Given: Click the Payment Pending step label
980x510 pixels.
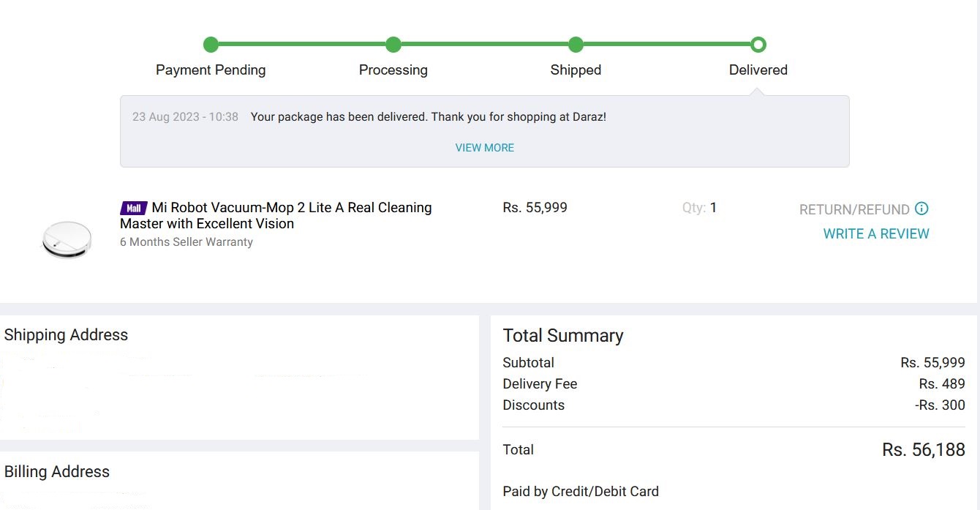Looking at the screenshot, I should tap(211, 70).
